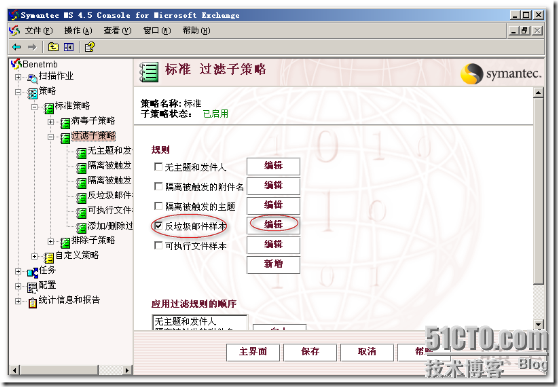Click the green icon beside 无主题和发 tree item
Image resolution: width=558 pixels, height=387 pixels.
81,153
